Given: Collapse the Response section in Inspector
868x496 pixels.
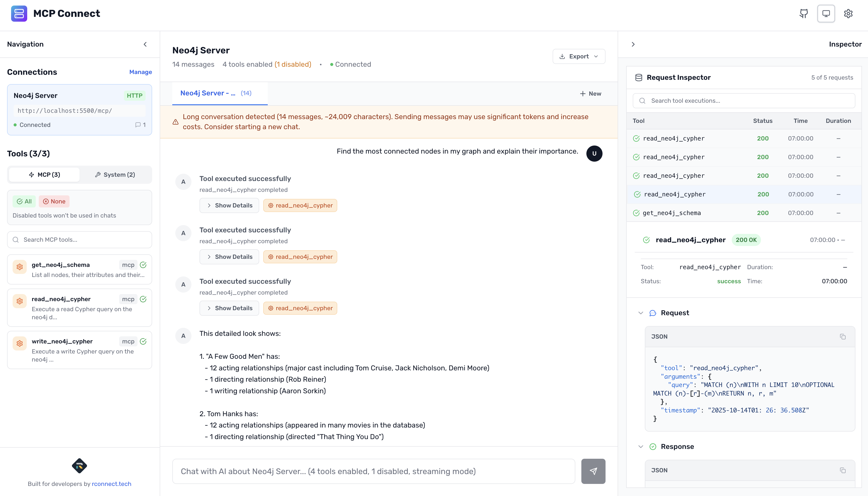Looking at the screenshot, I should pos(640,446).
